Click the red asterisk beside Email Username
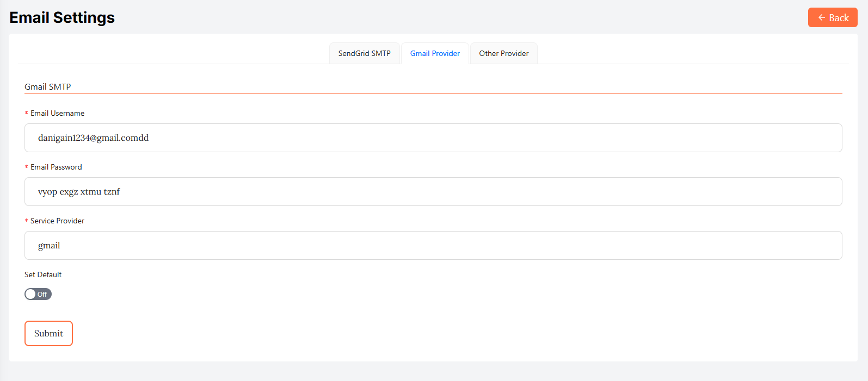This screenshot has width=868, height=381. pos(26,114)
